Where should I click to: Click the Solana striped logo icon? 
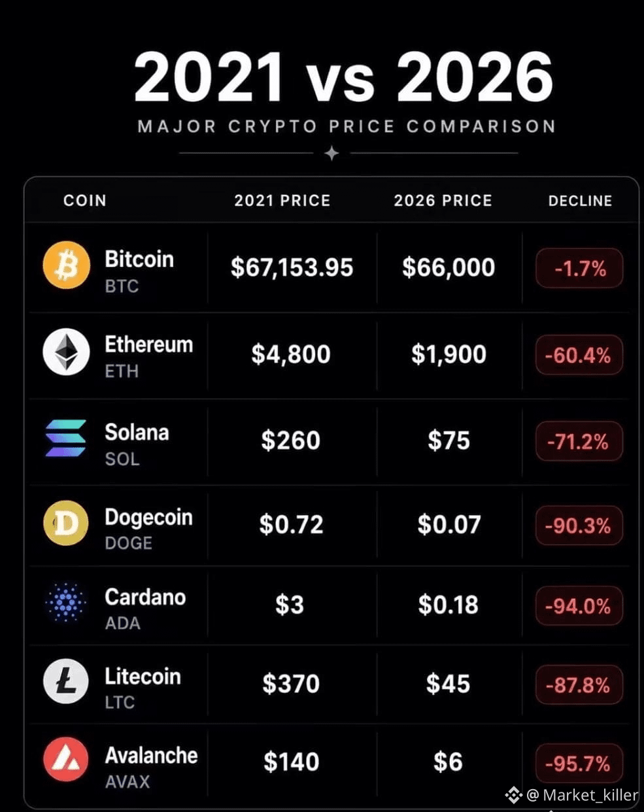click(65, 438)
